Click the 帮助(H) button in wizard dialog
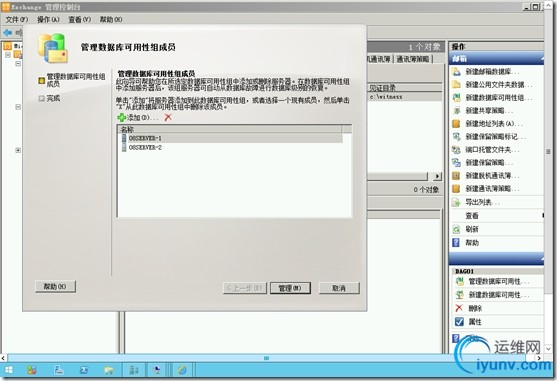 [55, 286]
